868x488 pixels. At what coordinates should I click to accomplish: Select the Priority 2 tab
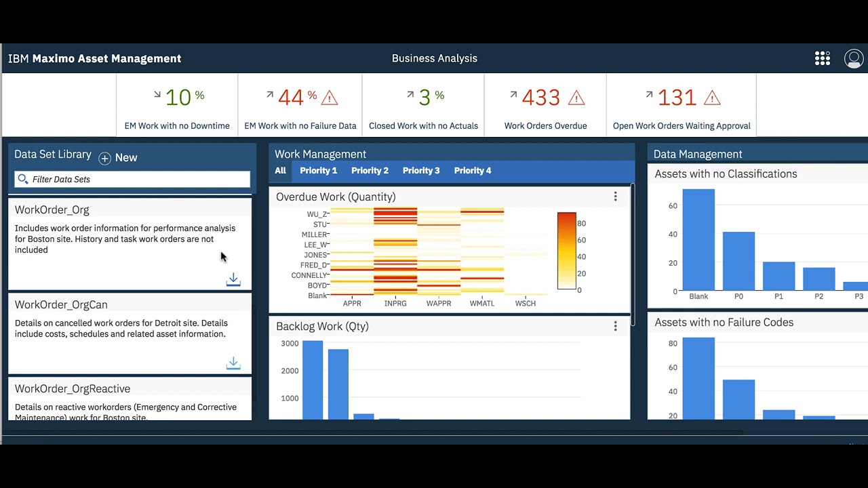coord(370,171)
